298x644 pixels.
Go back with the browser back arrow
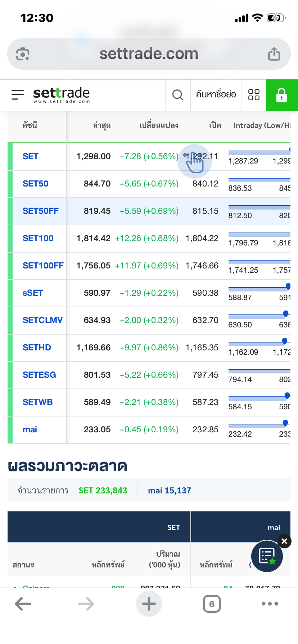(23, 604)
